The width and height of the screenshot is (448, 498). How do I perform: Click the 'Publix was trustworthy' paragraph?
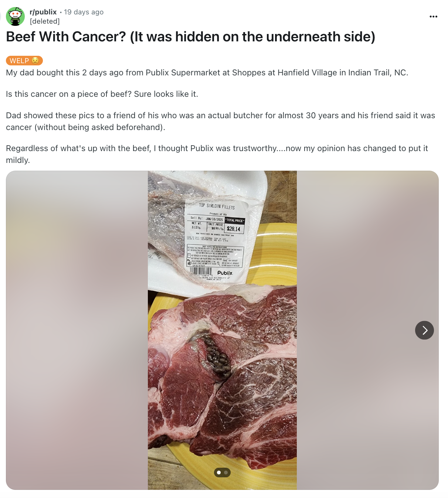217,154
